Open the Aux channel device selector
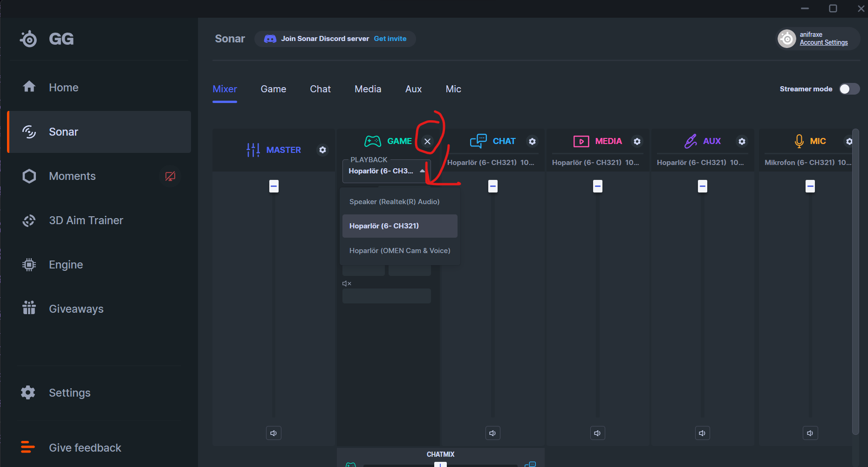The width and height of the screenshot is (868, 467). click(x=701, y=163)
